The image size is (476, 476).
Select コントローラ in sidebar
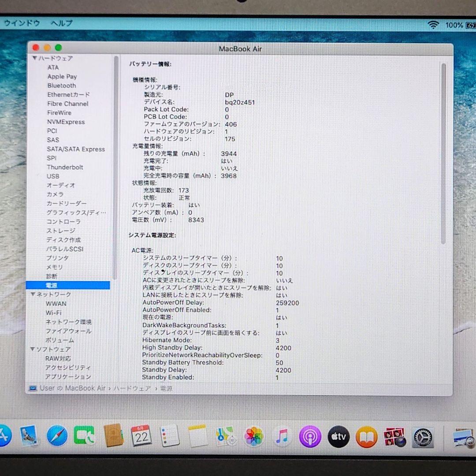63,222
